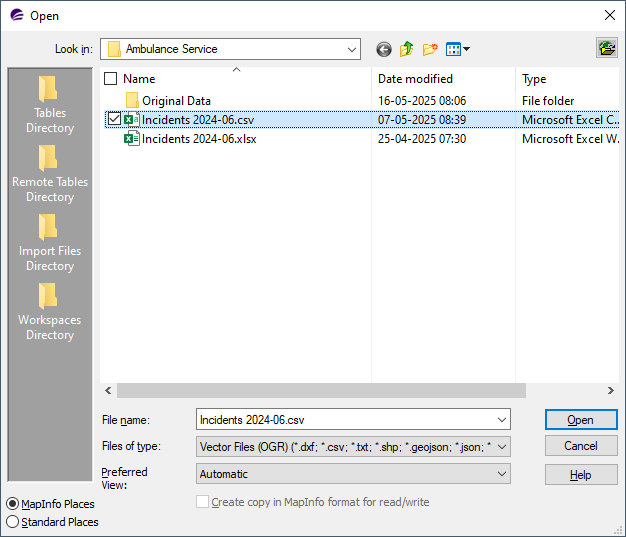Click the MapInfo logo in the title bar
The width and height of the screenshot is (626, 537).
(17, 16)
